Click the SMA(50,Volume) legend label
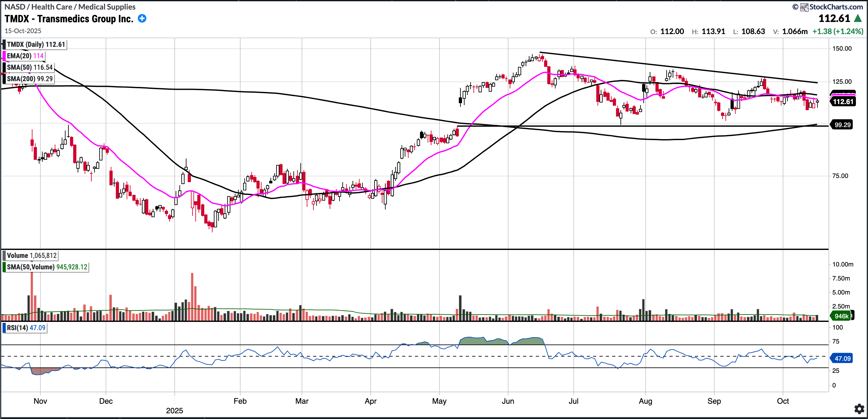 click(x=47, y=267)
